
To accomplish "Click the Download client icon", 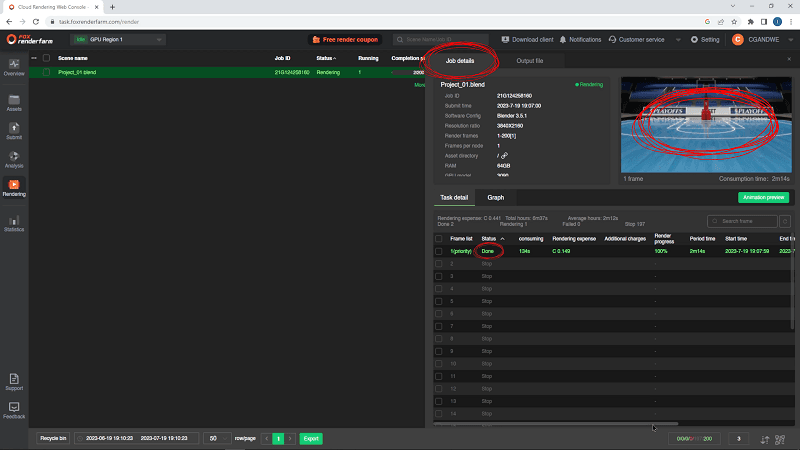I will click(505, 39).
